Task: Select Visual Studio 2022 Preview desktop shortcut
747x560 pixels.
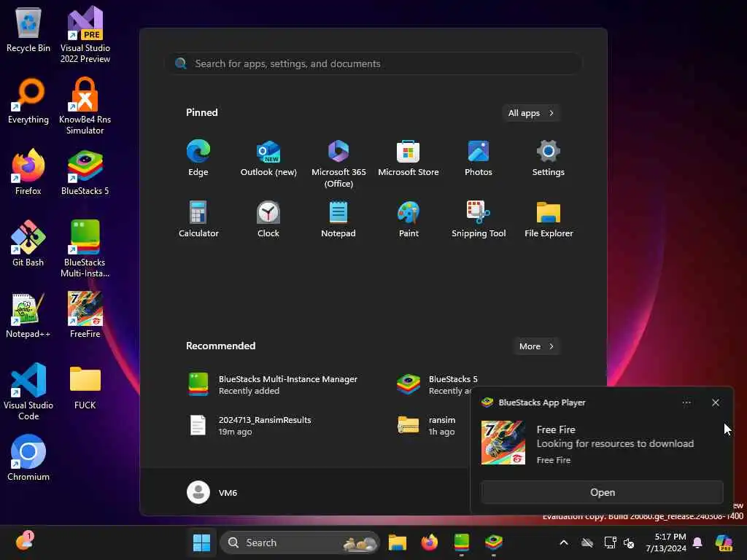Action: tap(85, 35)
